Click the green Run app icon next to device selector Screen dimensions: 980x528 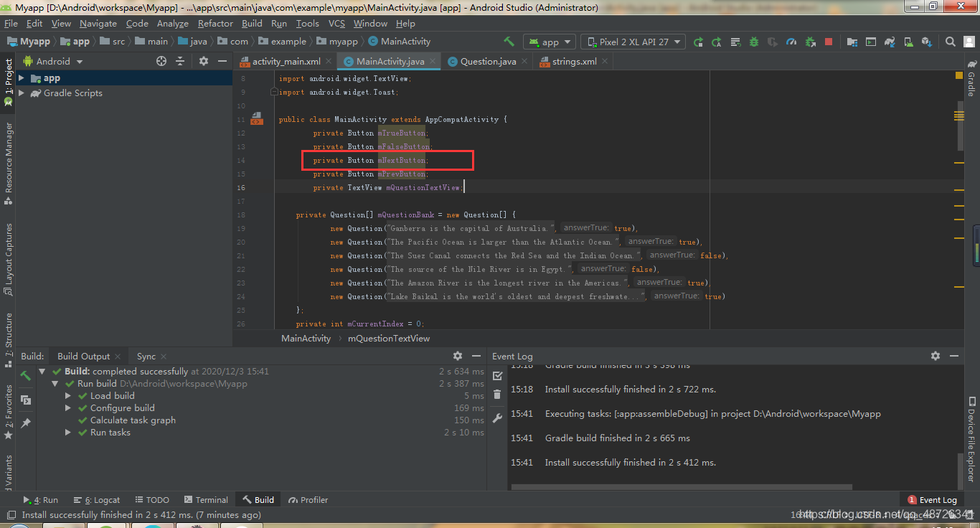698,42
